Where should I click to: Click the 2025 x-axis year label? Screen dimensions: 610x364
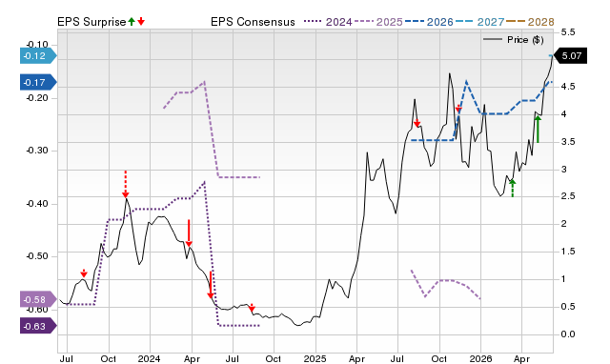pos(315,358)
